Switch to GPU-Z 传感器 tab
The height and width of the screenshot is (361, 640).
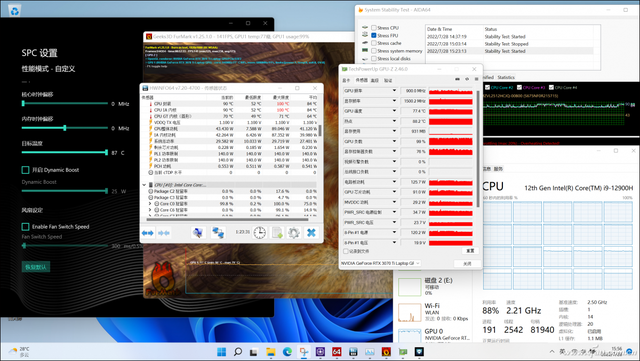coord(362,80)
